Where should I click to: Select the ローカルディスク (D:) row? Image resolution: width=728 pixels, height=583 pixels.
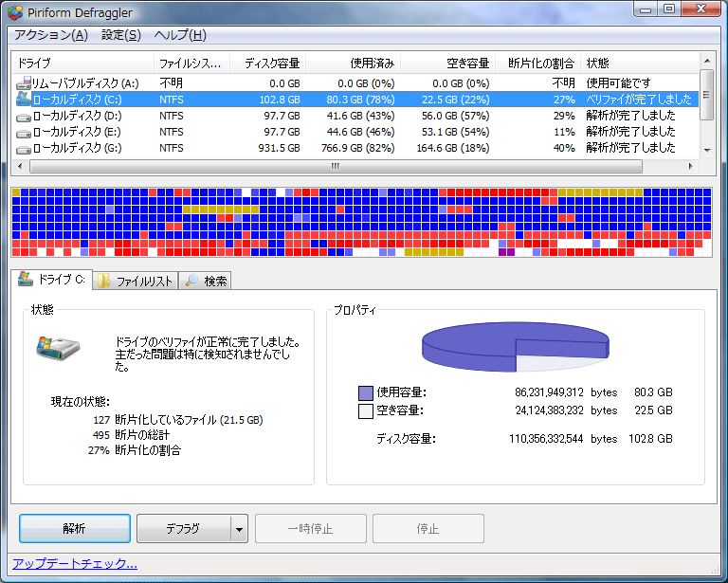355,116
